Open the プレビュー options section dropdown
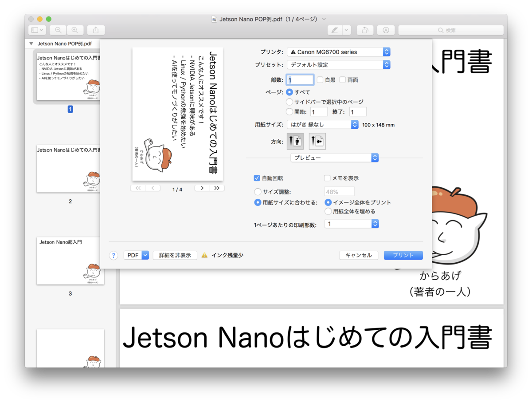This screenshot has height=403, width=532. 335,158
